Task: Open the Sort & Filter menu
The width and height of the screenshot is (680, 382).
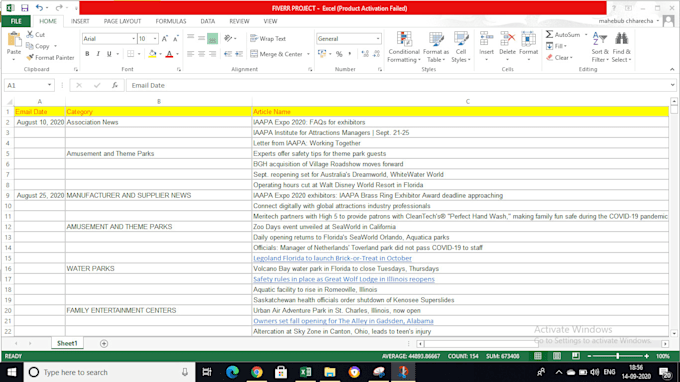Action: pyautogui.click(x=600, y=47)
